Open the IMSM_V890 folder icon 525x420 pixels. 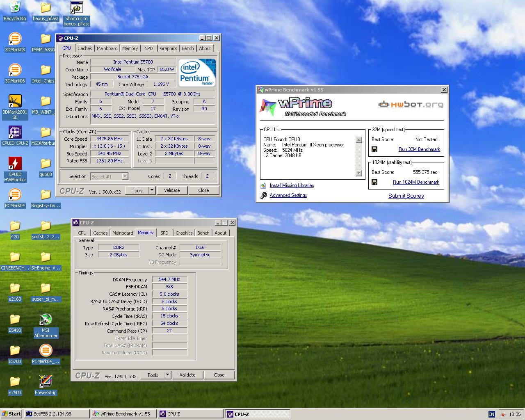46,42
